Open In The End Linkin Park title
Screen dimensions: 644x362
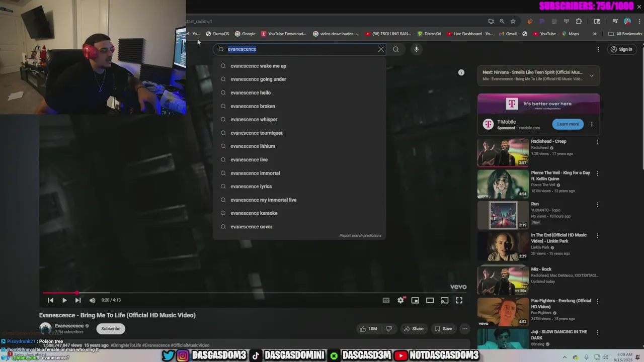558,238
